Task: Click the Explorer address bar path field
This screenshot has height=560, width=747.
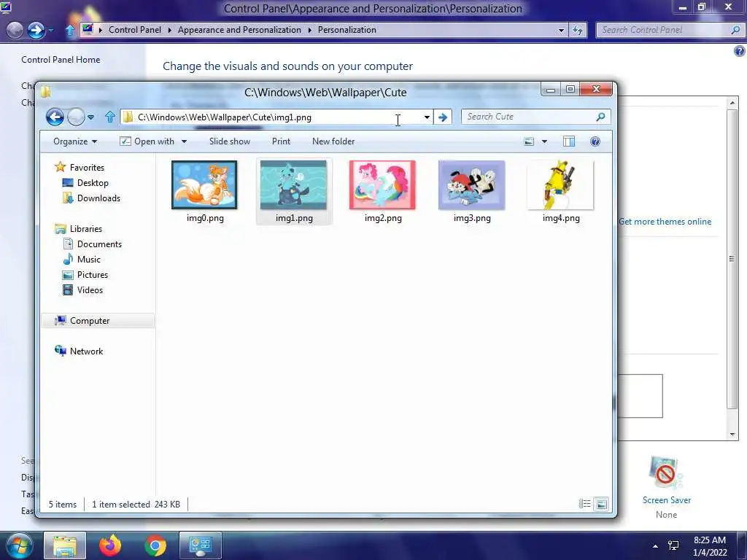Action: tap(276, 117)
